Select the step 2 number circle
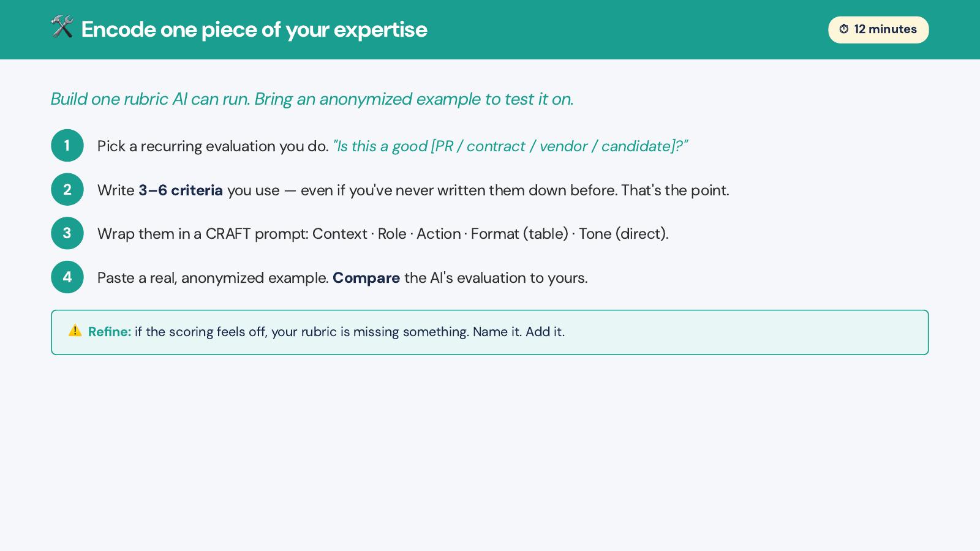The height and width of the screenshot is (551, 980). coord(67,190)
